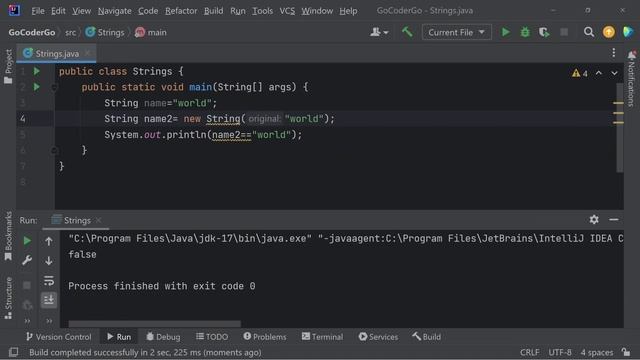
Task: Open the File menu
Action: click(x=38, y=11)
